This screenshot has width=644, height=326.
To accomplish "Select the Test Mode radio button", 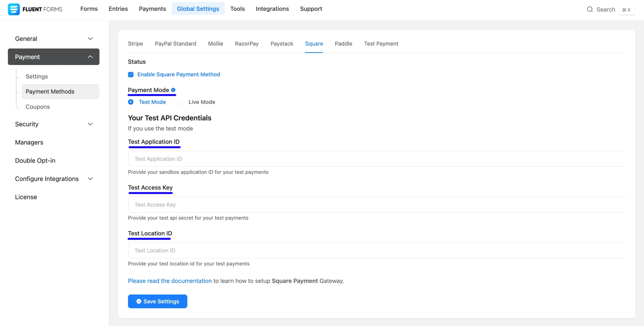I will point(131,102).
